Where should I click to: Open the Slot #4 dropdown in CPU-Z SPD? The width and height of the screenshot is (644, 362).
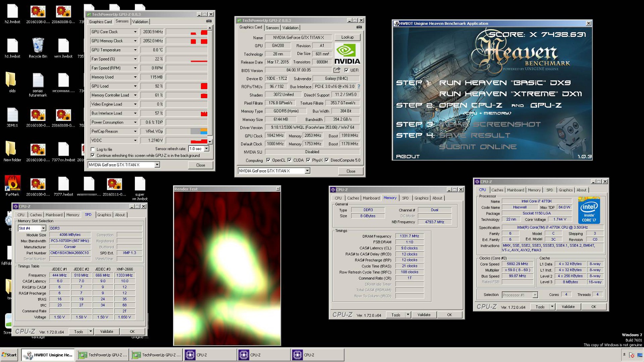coord(43,228)
